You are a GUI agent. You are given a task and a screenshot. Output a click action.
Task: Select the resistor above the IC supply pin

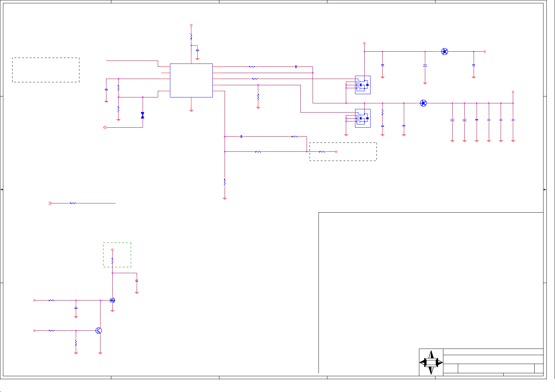191,37
